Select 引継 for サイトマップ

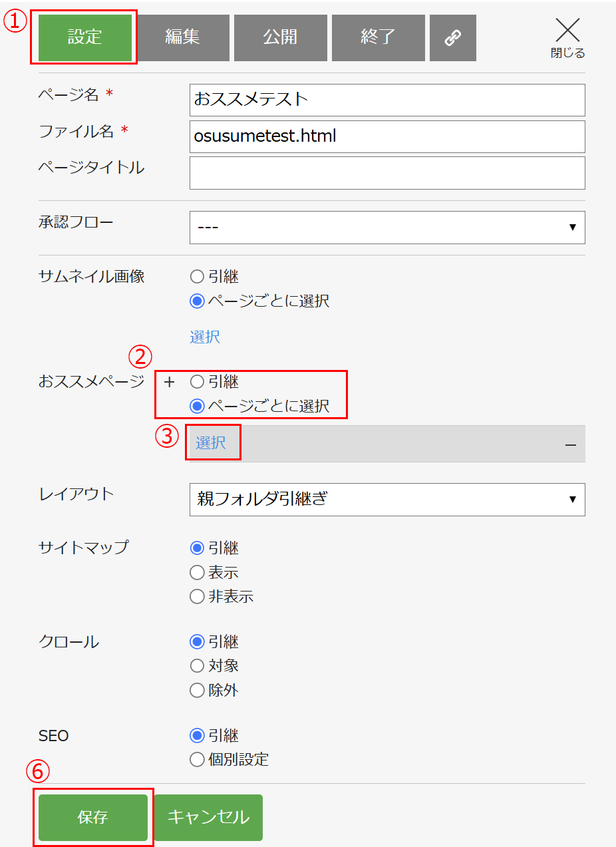[197, 548]
